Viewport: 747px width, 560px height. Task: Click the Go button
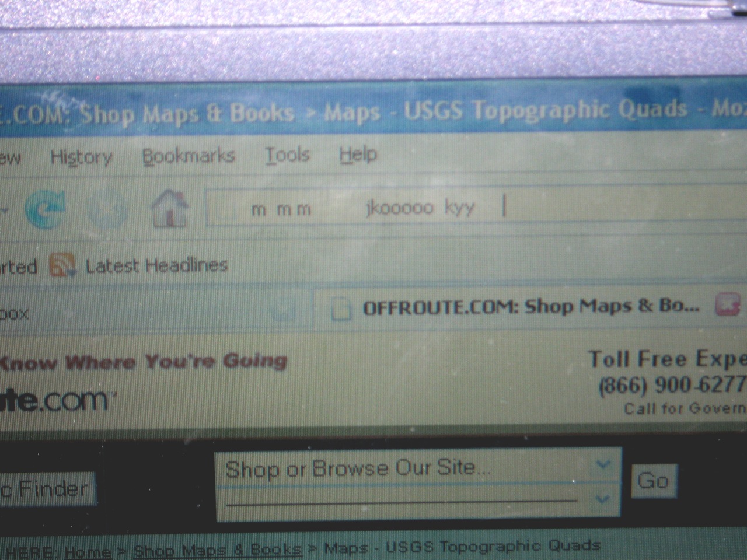point(654,481)
